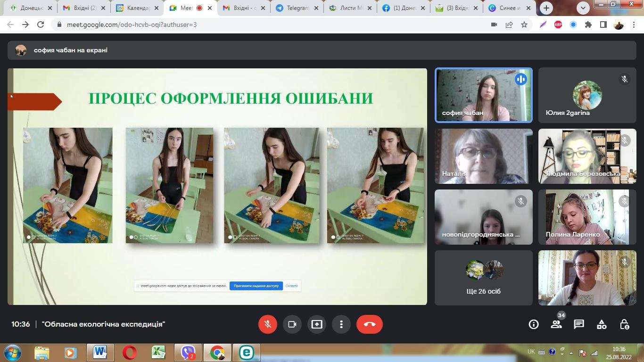Unmute microphone in Meet controls
This screenshot has width=644, height=362.
point(268,324)
